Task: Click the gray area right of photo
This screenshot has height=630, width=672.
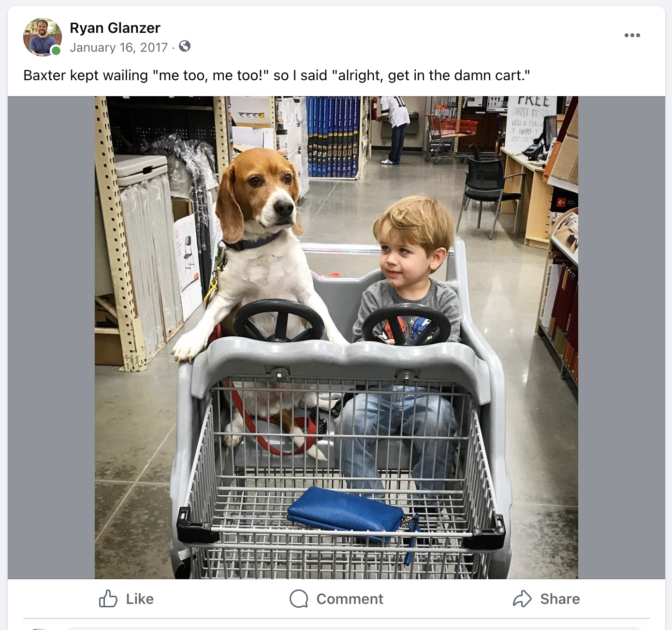Action: (621, 337)
